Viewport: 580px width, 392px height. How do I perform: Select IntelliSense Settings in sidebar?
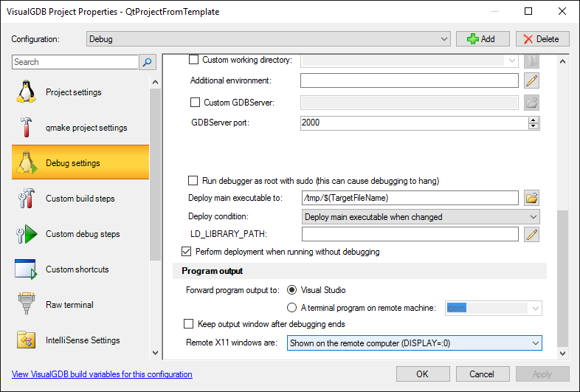click(80, 340)
